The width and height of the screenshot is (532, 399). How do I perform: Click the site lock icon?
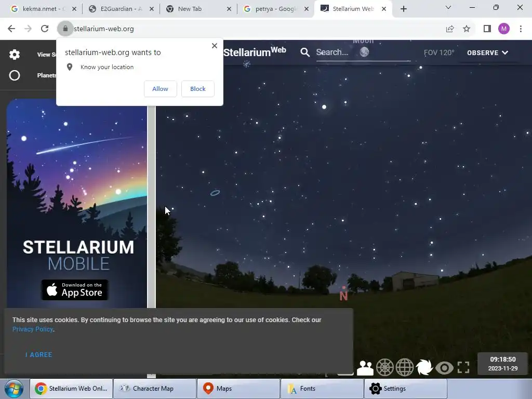click(x=65, y=29)
